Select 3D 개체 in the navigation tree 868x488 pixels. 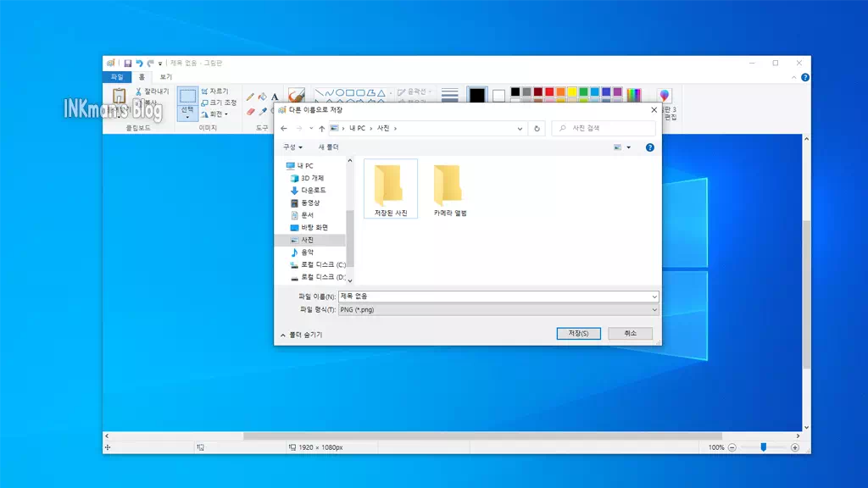(x=307, y=178)
